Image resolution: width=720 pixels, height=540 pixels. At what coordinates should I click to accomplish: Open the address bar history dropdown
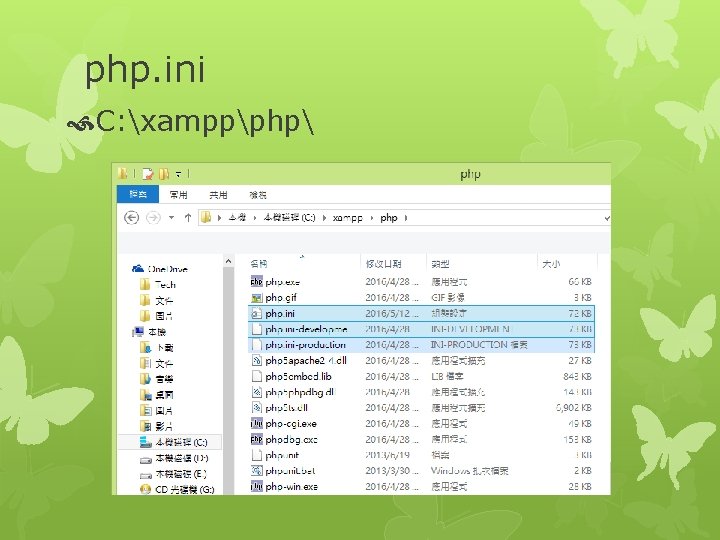(607, 218)
